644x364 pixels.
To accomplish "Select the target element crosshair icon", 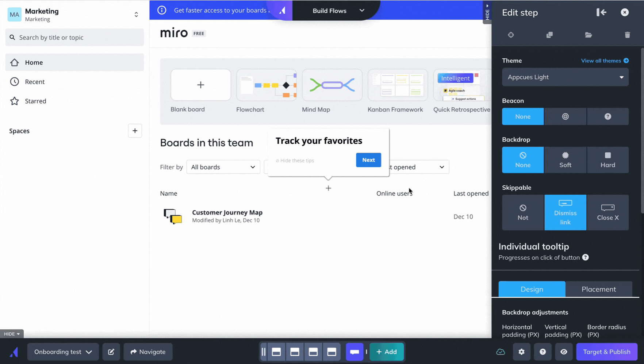I will [511, 35].
